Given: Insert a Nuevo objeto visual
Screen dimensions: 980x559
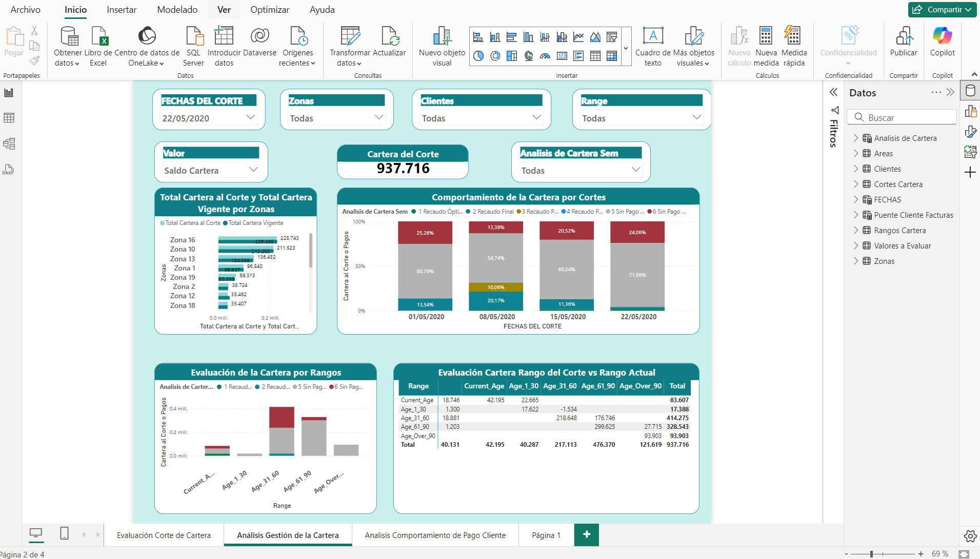Looking at the screenshot, I should (442, 47).
